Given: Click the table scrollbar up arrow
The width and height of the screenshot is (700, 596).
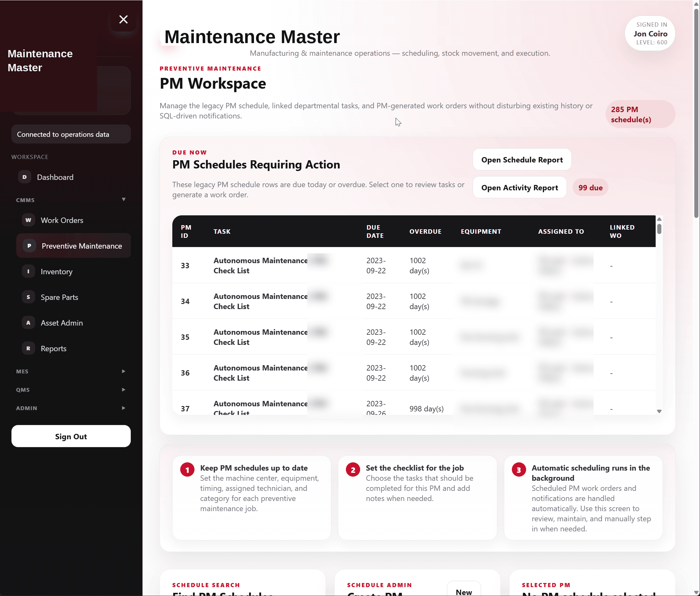Looking at the screenshot, I should coord(659,219).
